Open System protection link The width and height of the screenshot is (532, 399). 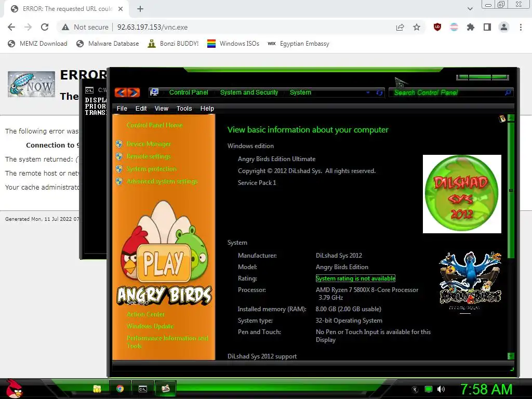click(x=152, y=169)
